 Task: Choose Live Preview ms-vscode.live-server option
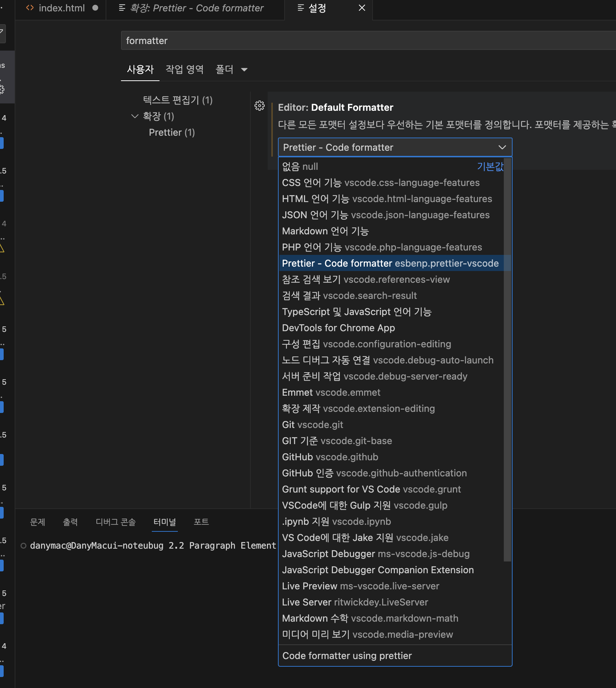point(391,586)
